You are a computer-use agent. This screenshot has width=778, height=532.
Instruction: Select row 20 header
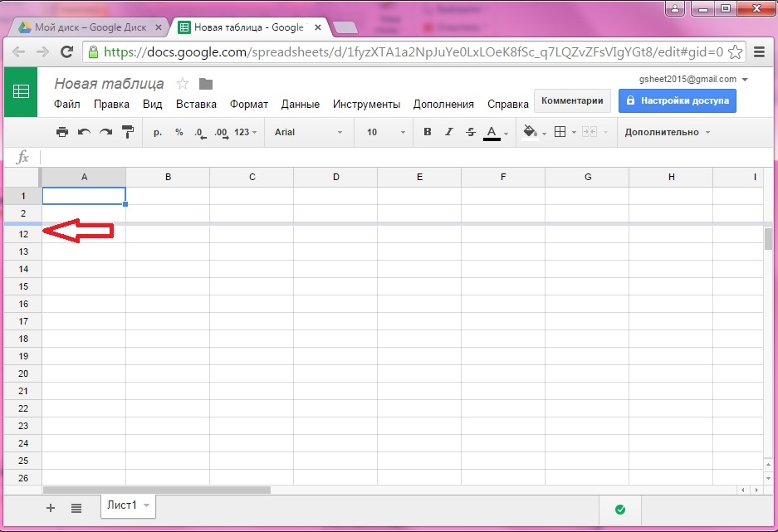23,373
